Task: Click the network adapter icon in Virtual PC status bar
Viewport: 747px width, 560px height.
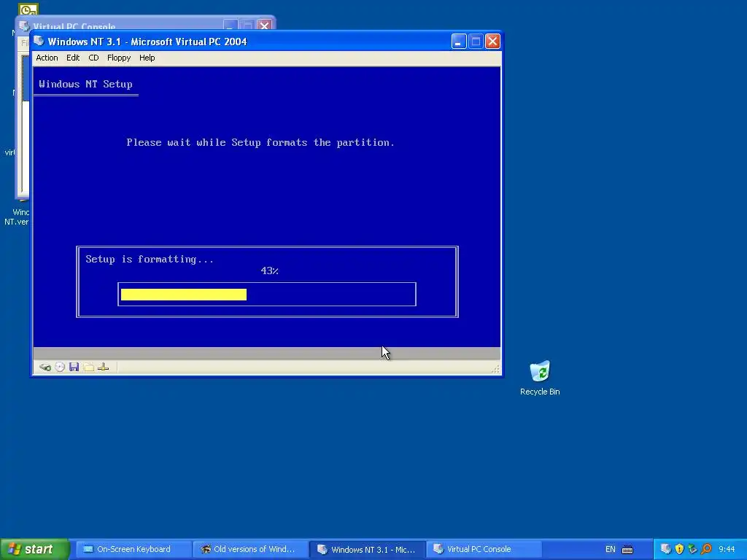Action: [104, 367]
